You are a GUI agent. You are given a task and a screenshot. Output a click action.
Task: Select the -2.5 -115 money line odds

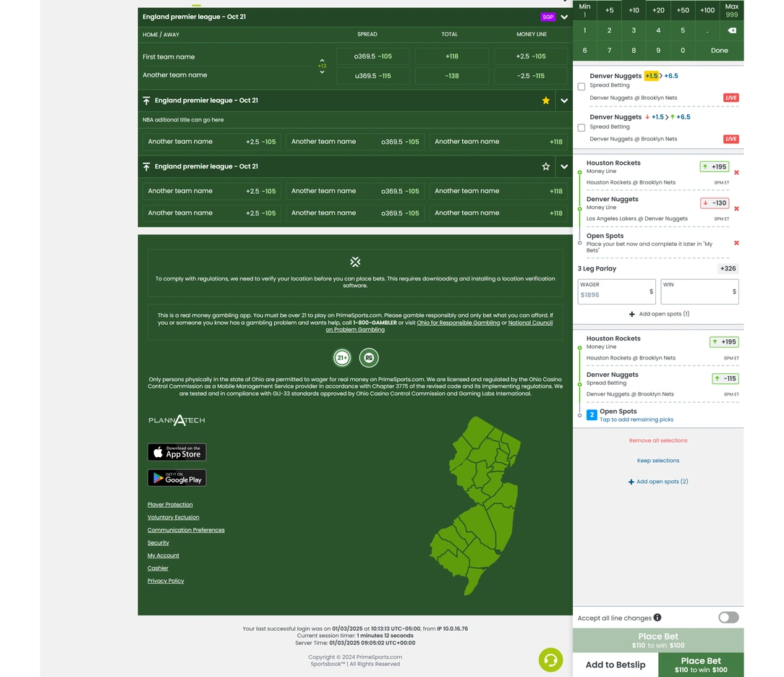(x=530, y=76)
